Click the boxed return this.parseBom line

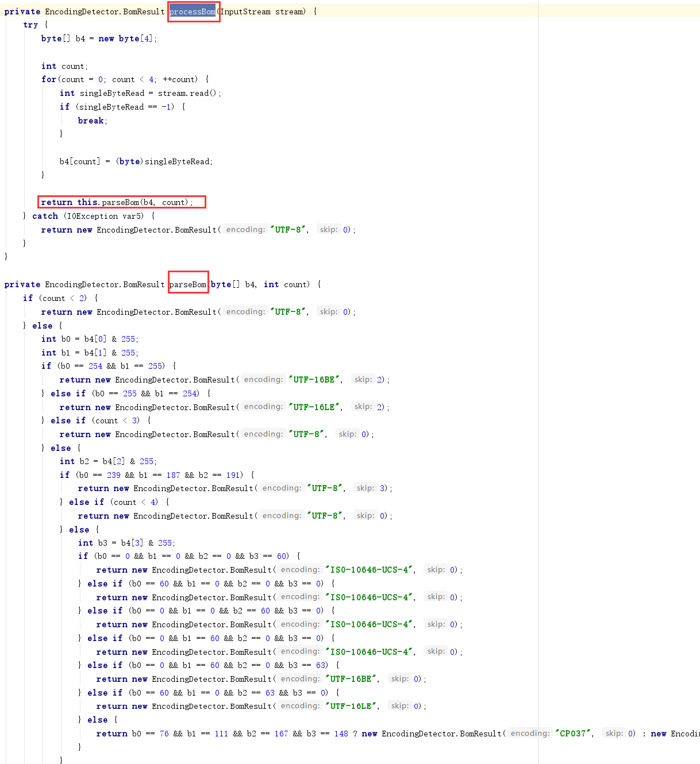pyautogui.click(x=122, y=202)
